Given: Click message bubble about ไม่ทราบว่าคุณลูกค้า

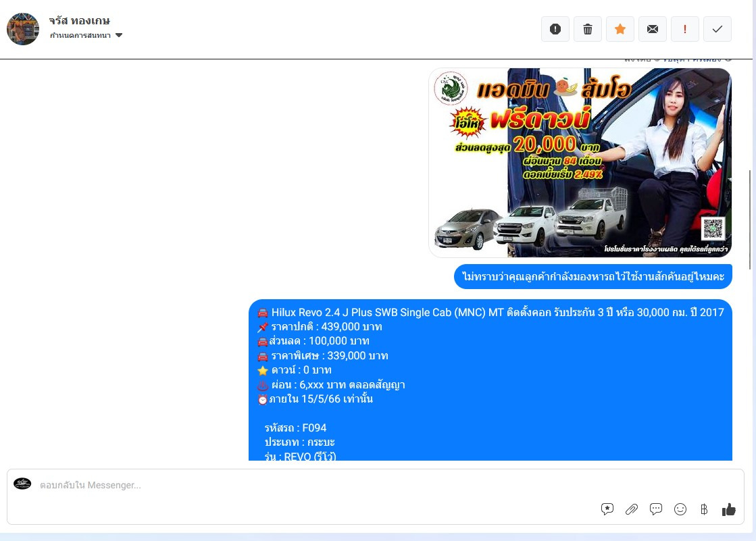Looking at the screenshot, I should tap(593, 277).
